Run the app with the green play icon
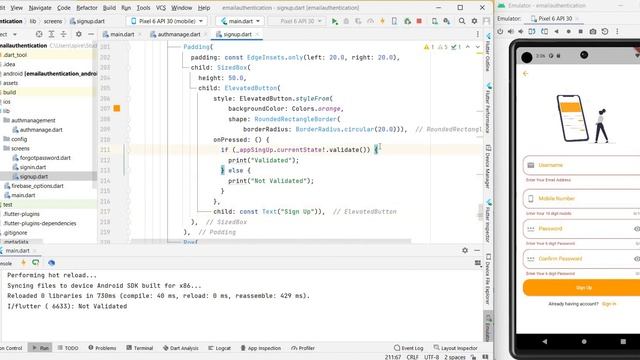640x360 pixels. 334,21
